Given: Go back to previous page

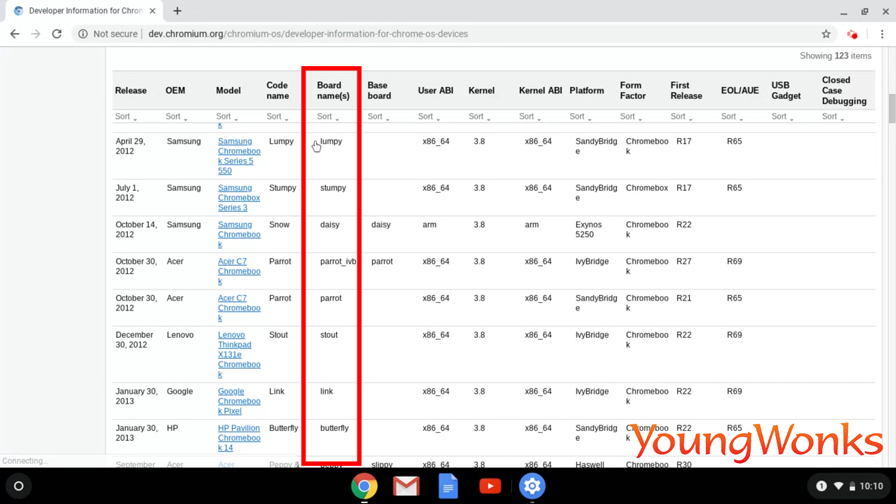Looking at the screenshot, I should point(15,34).
